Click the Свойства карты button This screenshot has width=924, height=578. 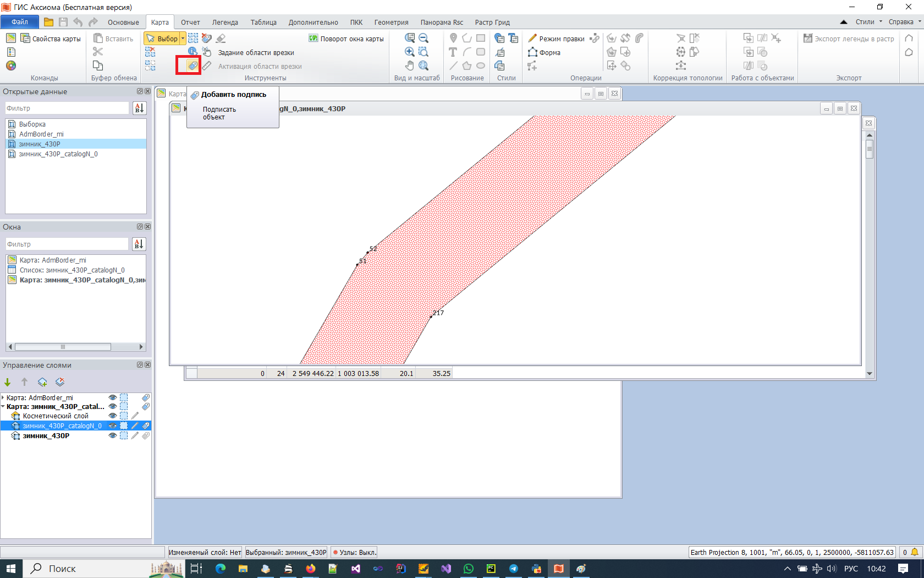[x=51, y=39]
